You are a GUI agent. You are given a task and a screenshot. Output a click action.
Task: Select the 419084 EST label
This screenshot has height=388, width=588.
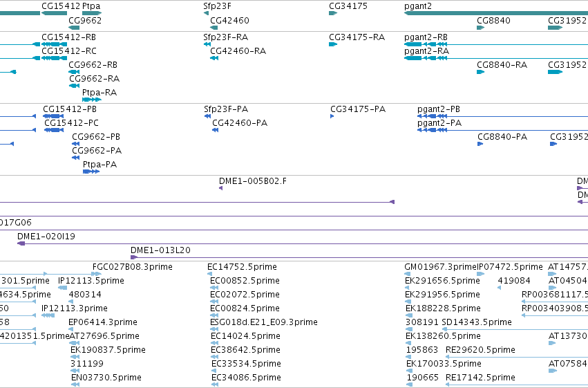tap(514, 281)
